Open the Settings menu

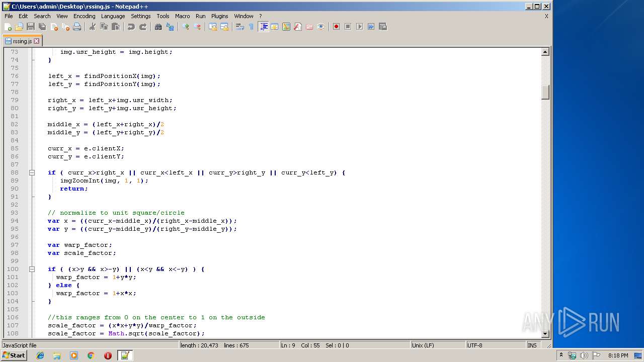coord(140,16)
